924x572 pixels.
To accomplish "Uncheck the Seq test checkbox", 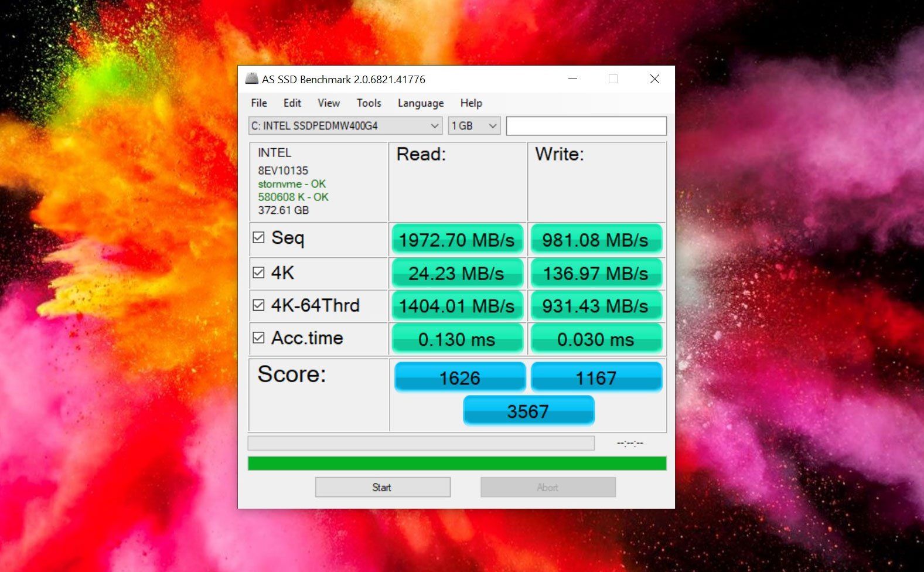I will (258, 237).
